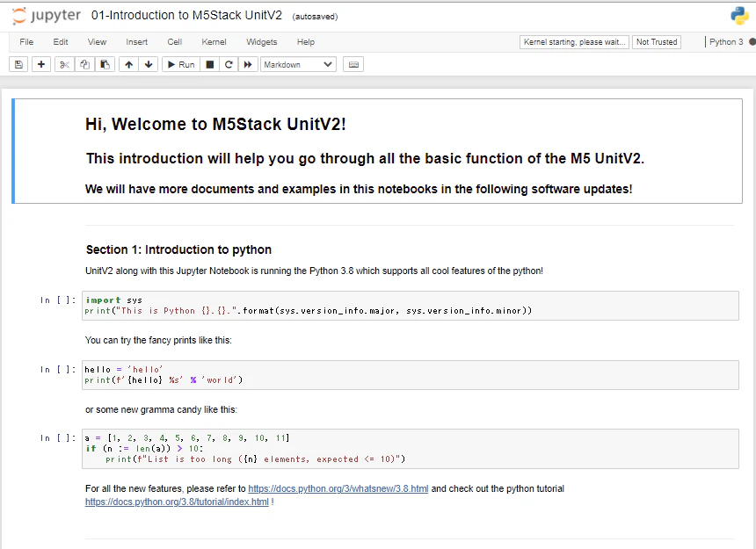The height and width of the screenshot is (549, 756).
Task: Open the cell type Markdown dropdown
Action: [x=298, y=64]
